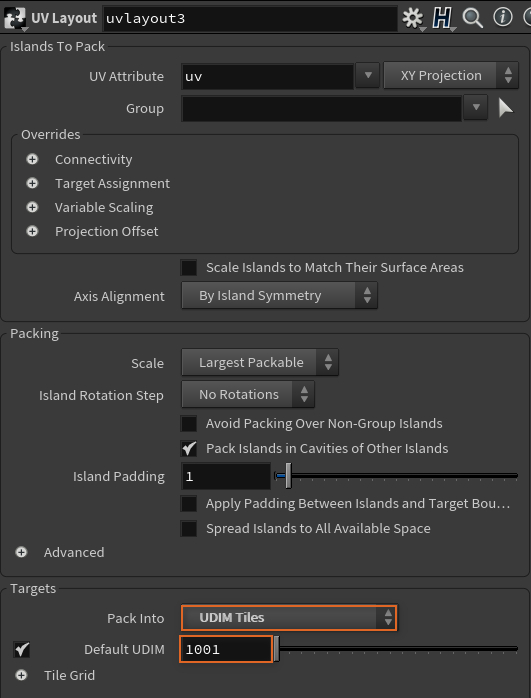Expand the Tile Grid section
This screenshot has width=531, height=698.
[21, 675]
